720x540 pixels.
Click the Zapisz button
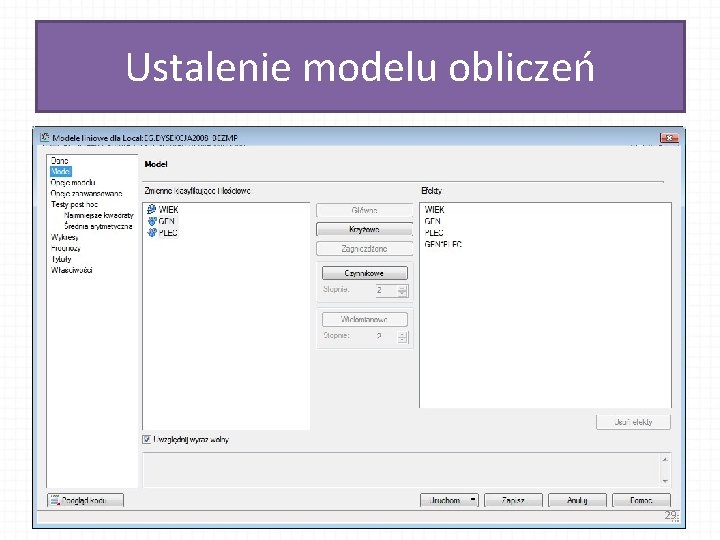click(513, 500)
